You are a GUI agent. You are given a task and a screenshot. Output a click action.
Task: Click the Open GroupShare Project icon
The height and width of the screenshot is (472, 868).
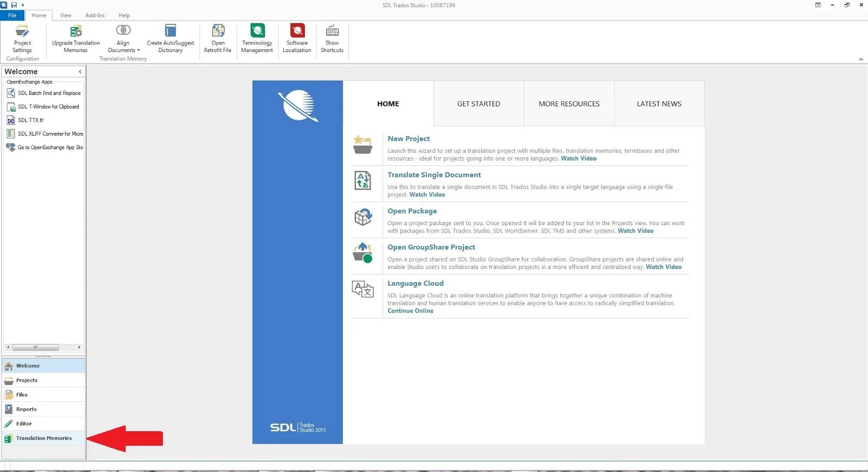click(363, 253)
